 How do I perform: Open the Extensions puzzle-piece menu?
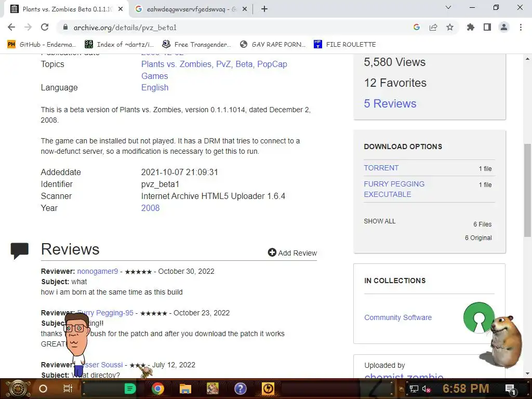pyautogui.click(x=471, y=28)
